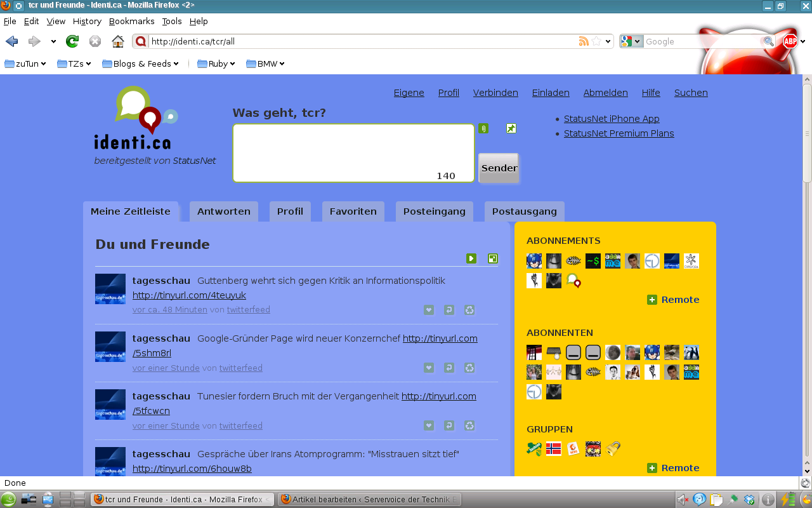The height and width of the screenshot is (508, 812).
Task: Click the 'Was geht, tcr?' message box
Action: pyautogui.click(x=353, y=152)
